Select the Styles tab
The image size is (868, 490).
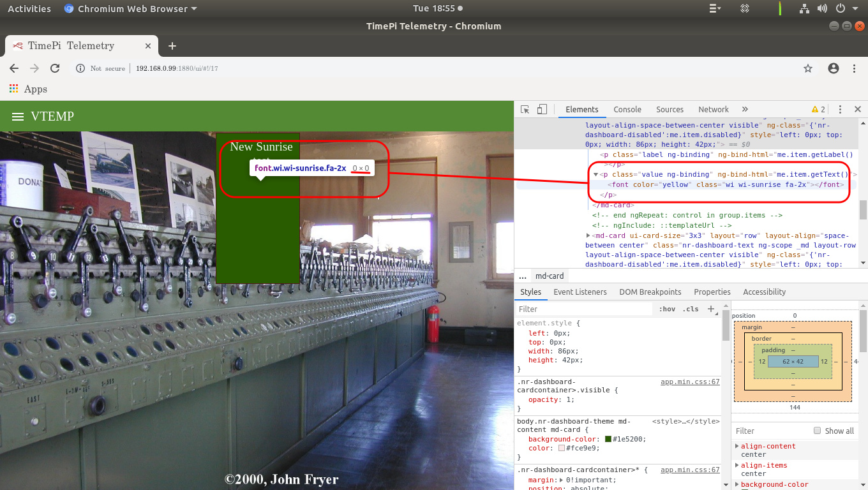click(530, 292)
